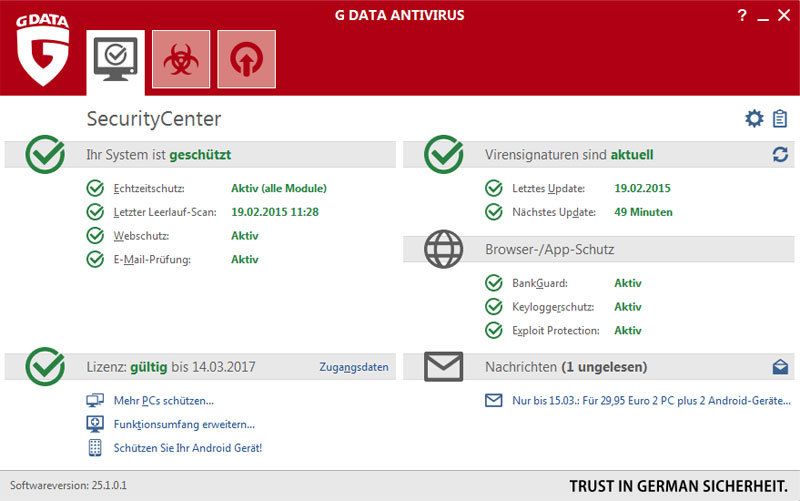Click the 'Lizenz: gültig bis 14.03.2017' text

pos(170,366)
